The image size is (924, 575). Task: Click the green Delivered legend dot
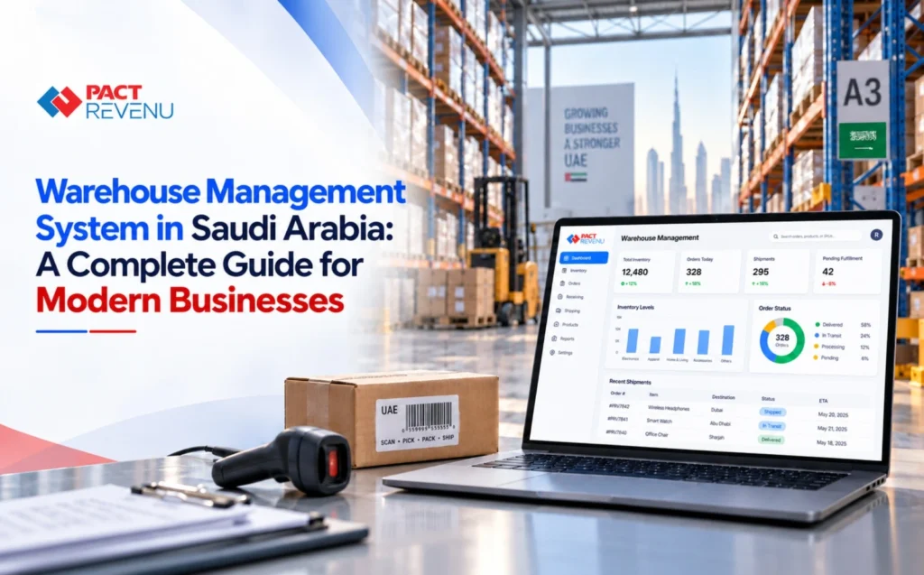[818, 324]
